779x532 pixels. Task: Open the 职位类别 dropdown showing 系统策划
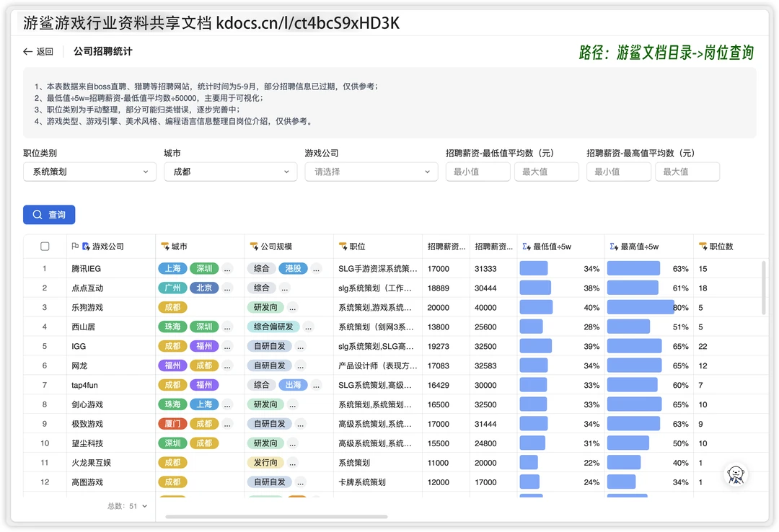point(89,172)
